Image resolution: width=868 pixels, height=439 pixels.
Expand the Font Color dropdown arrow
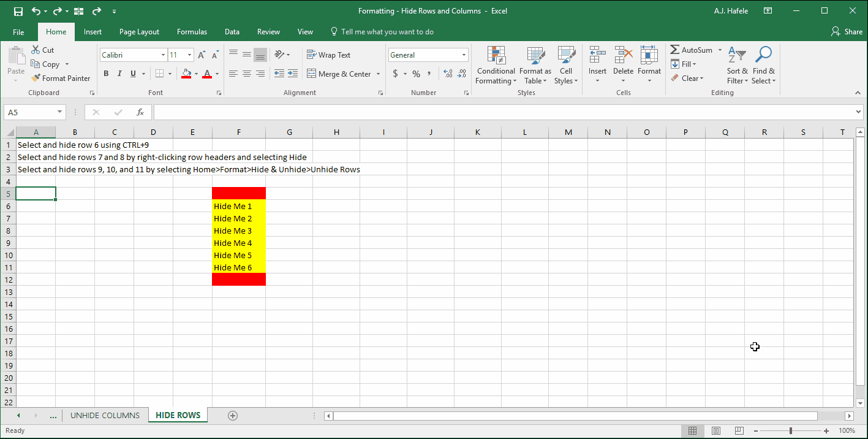217,74
